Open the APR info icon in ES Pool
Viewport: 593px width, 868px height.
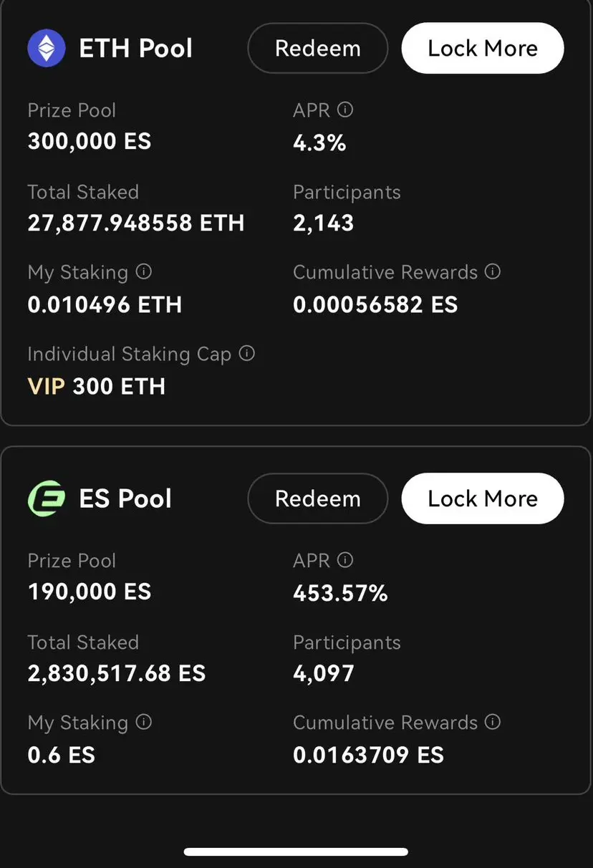tap(345, 561)
